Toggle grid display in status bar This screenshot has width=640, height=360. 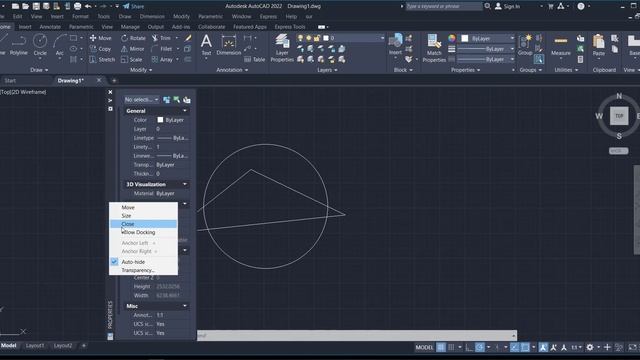[x=441, y=347]
